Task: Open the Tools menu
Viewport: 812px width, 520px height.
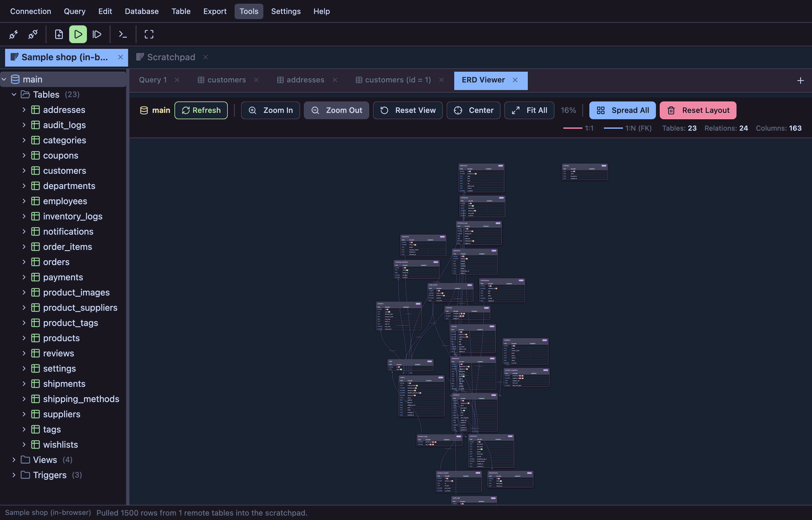Action: coord(249,11)
